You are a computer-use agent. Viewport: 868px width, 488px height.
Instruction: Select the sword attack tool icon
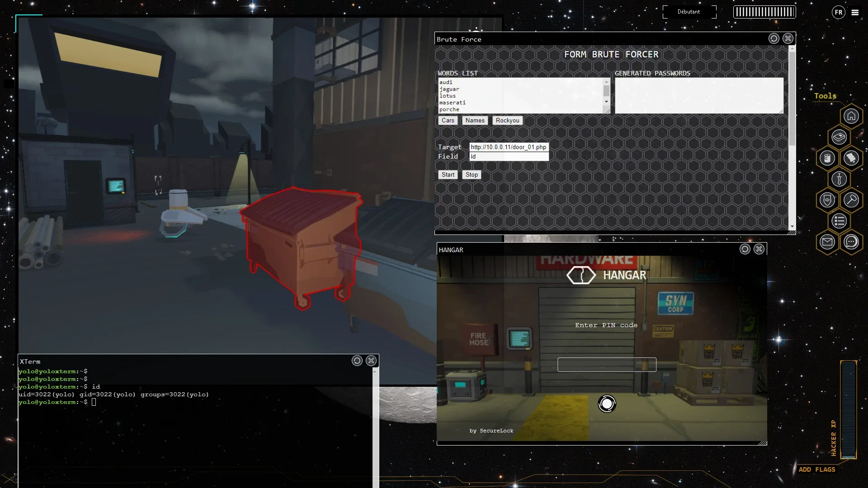(839, 179)
